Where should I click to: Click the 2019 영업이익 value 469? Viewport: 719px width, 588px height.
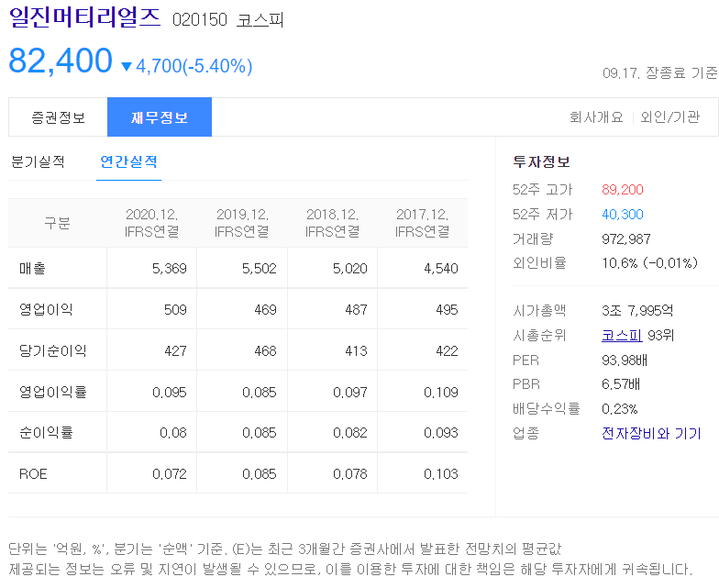[x=266, y=310]
